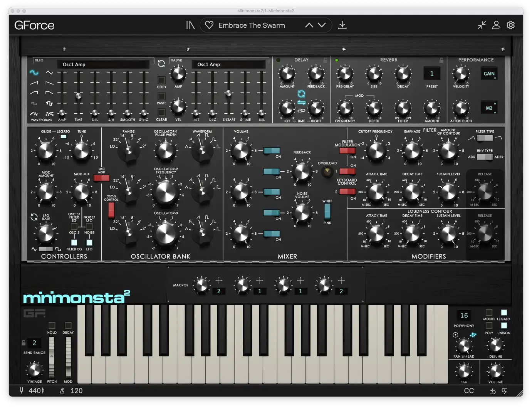
Task: Open the XADSR Osc1 Amp destination dropdown
Action: [229, 64]
